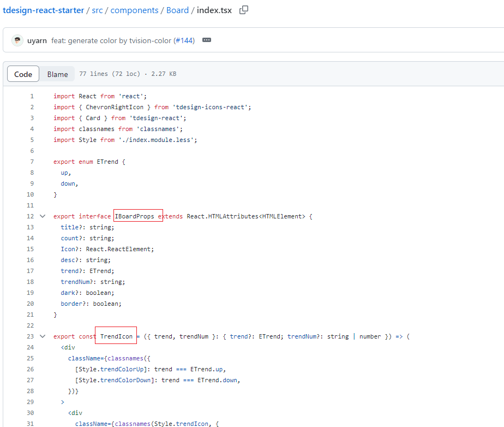The image size is (504, 427).
Task: Click the TrendIcon symbol on line 23
Action: tap(116, 336)
